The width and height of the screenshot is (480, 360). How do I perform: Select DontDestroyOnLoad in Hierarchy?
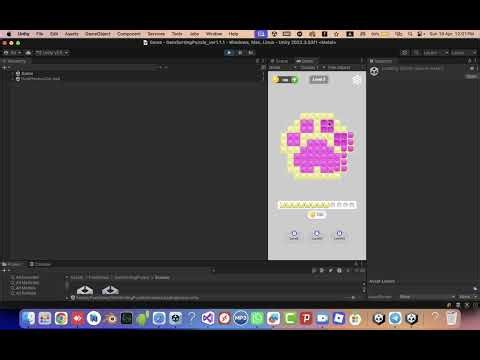(x=38, y=79)
